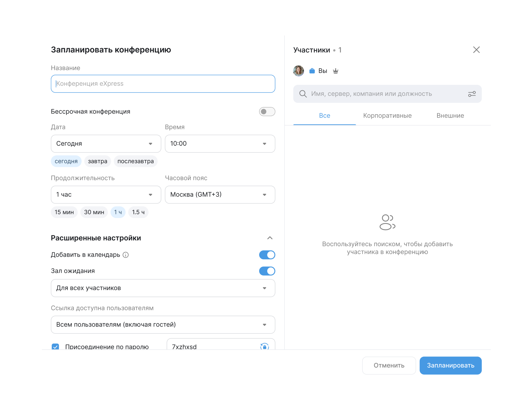Click the conference name input field
Screen dimensions: 532x419
[163, 84]
